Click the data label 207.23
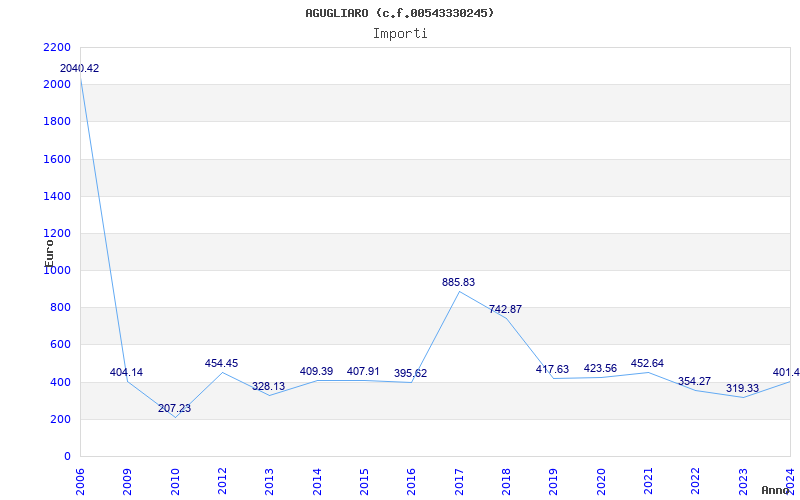This screenshot has width=800, height=500. [174, 408]
